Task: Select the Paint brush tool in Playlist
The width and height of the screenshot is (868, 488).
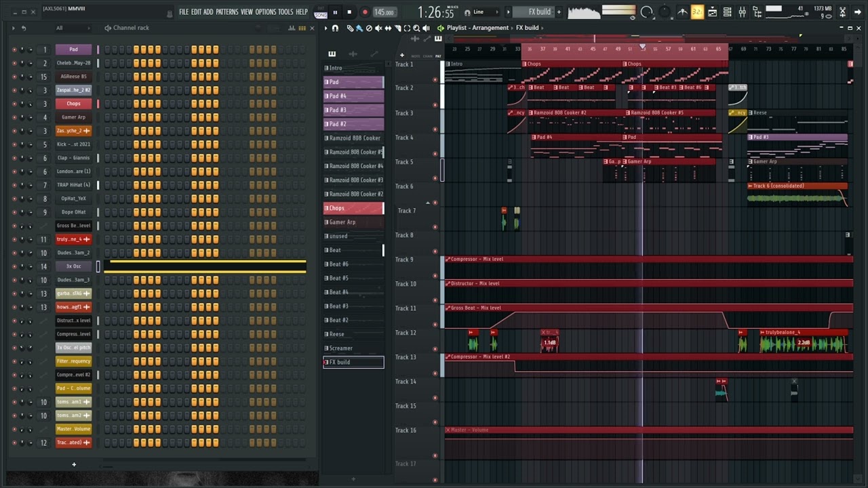Action: tap(359, 28)
